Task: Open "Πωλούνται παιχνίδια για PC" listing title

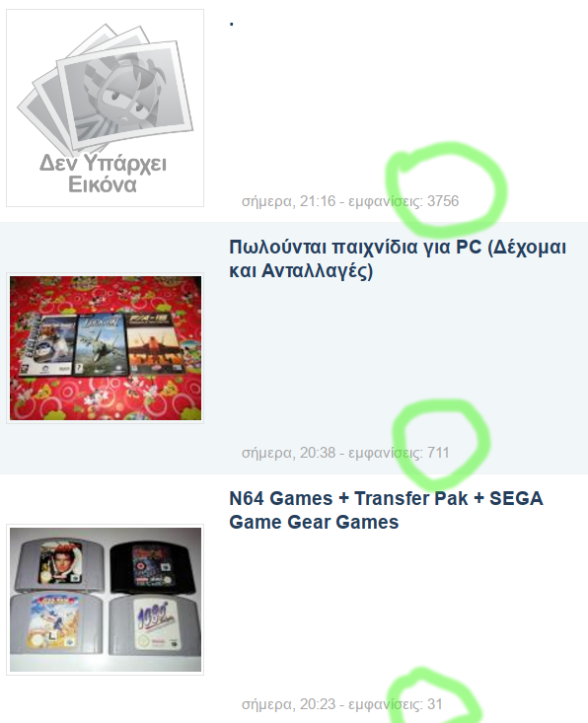Action: tap(397, 258)
